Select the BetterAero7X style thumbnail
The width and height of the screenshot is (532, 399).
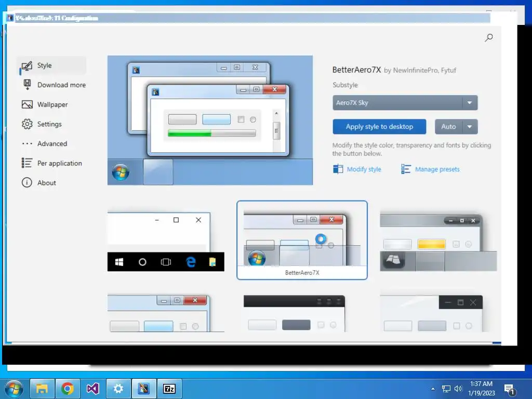302,240
